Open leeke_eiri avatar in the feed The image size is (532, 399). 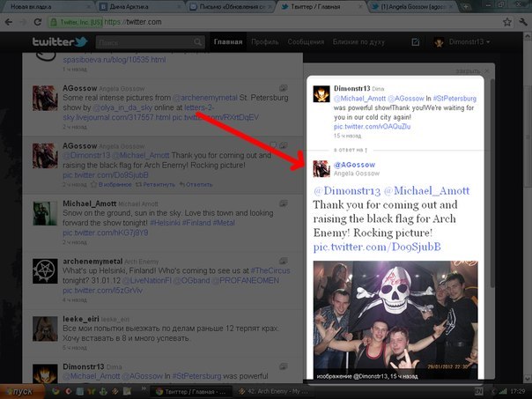tap(45, 329)
